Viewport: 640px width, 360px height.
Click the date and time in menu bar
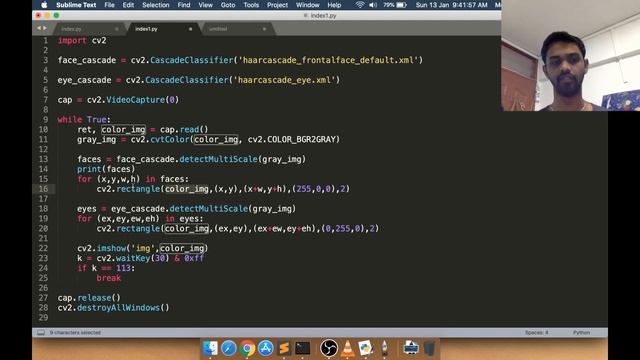click(451, 5)
